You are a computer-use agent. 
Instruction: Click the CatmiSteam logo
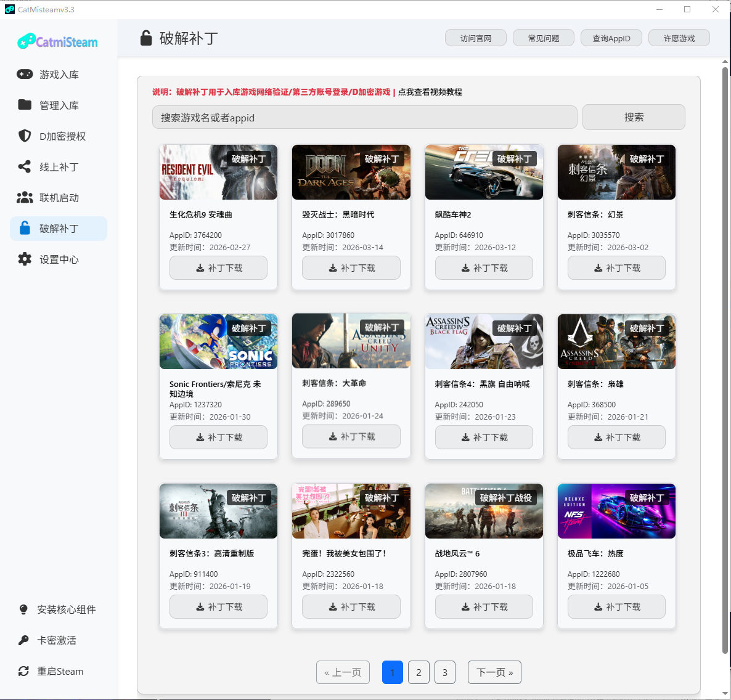click(x=56, y=41)
